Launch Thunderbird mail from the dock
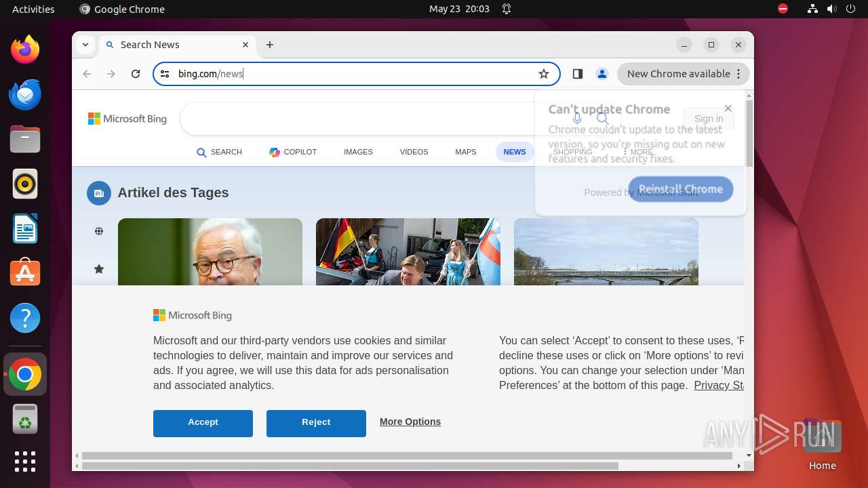This screenshot has width=868, height=488. [25, 94]
